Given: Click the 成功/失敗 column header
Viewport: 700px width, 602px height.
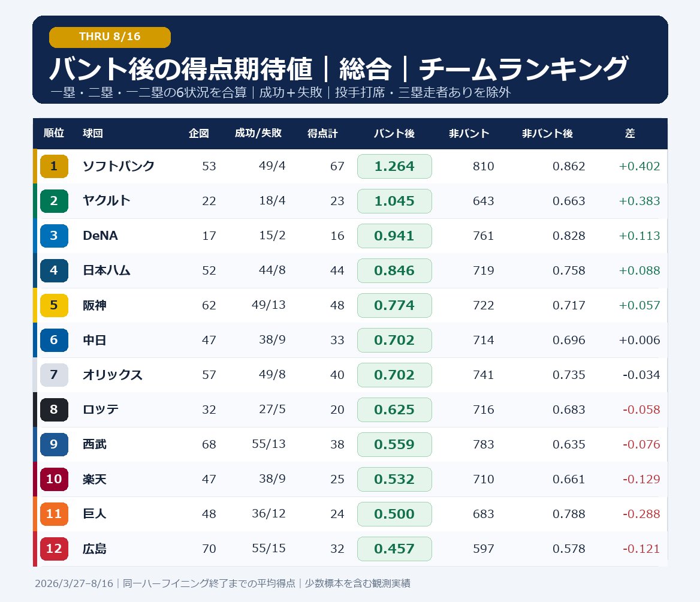Looking at the screenshot, I should pos(258,133).
